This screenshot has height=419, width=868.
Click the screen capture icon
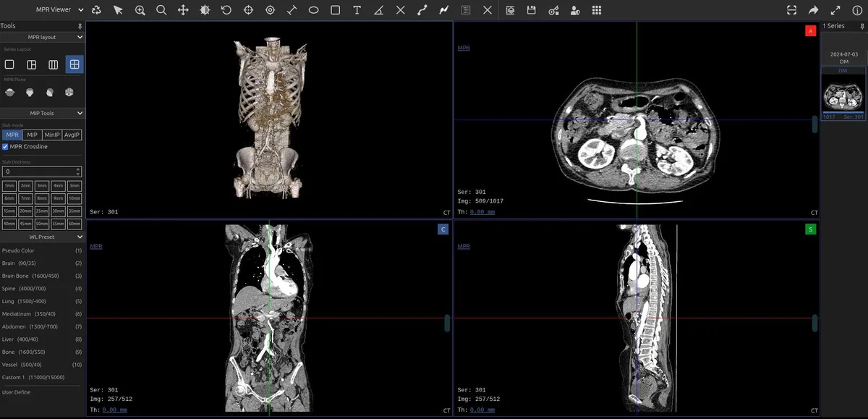510,10
